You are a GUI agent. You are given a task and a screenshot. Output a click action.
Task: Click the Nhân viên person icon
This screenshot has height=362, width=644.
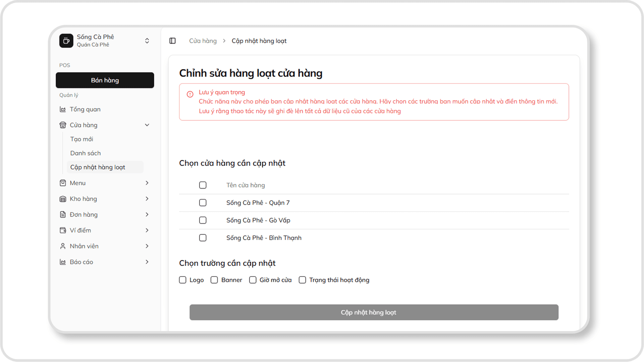click(63, 246)
